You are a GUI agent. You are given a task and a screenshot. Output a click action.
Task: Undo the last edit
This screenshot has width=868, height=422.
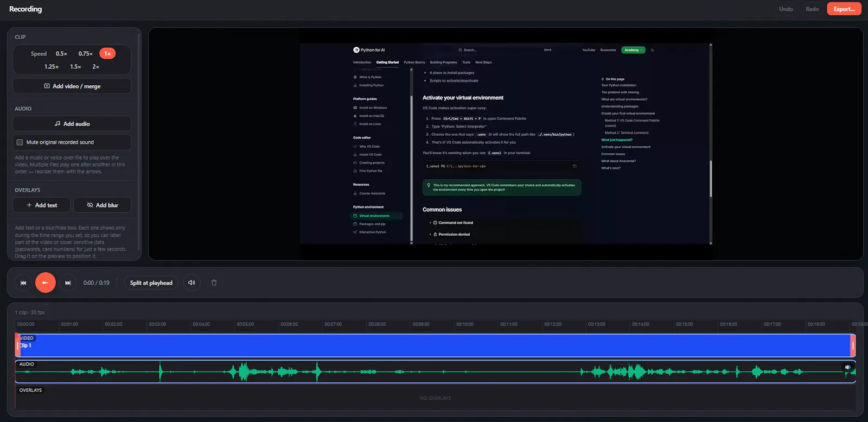pyautogui.click(x=786, y=9)
